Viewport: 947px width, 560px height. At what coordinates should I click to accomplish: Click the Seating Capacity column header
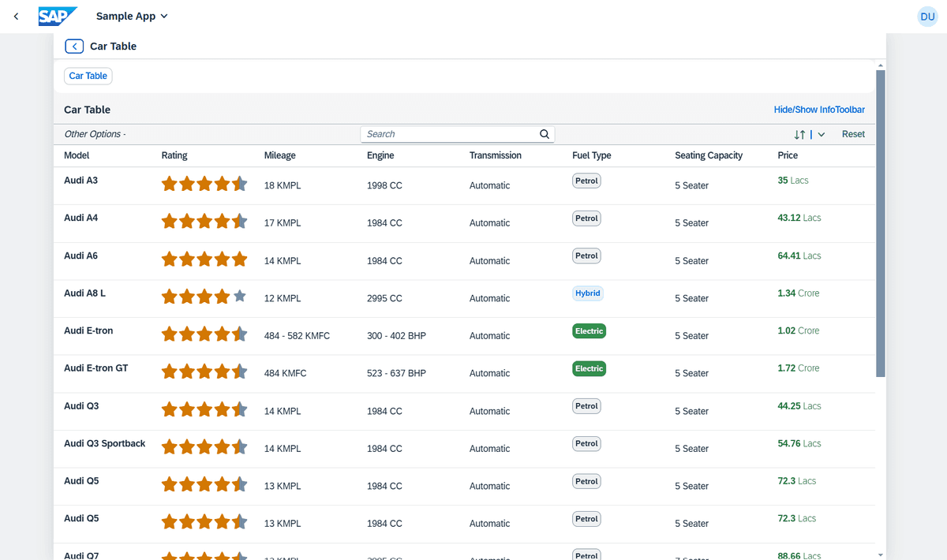pyautogui.click(x=709, y=155)
